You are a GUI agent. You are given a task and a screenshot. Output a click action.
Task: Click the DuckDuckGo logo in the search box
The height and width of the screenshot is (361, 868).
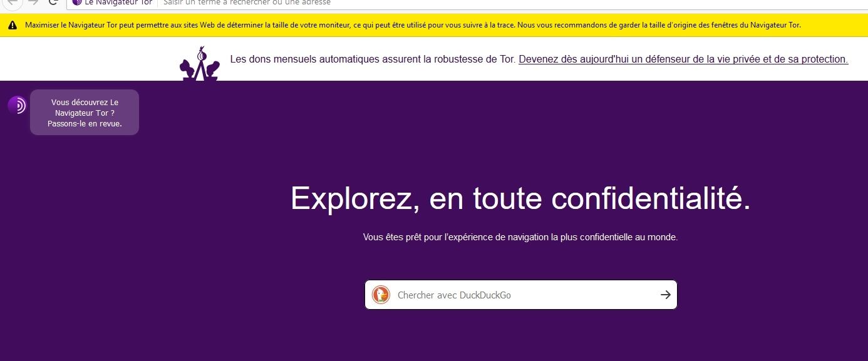coord(381,295)
